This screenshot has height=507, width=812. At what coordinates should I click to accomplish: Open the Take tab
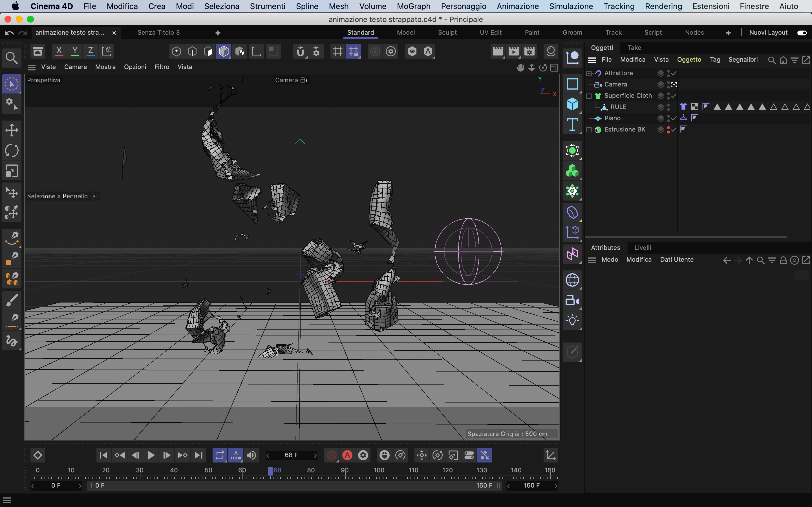click(634, 48)
